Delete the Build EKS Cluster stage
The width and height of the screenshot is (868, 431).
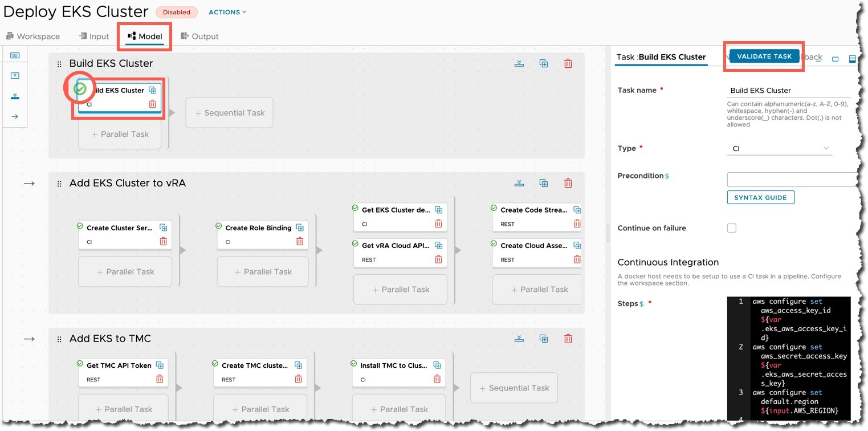(x=568, y=63)
